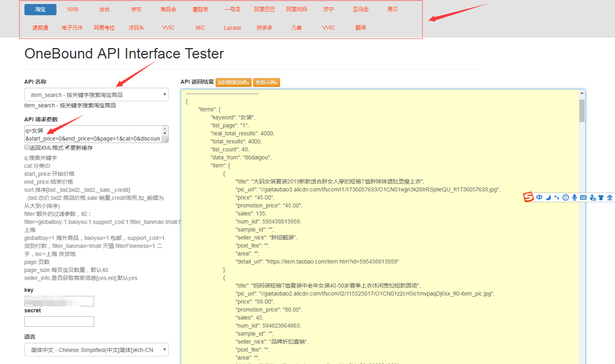Switch to the 1688 platform
The image size is (615, 364).
point(73,9)
